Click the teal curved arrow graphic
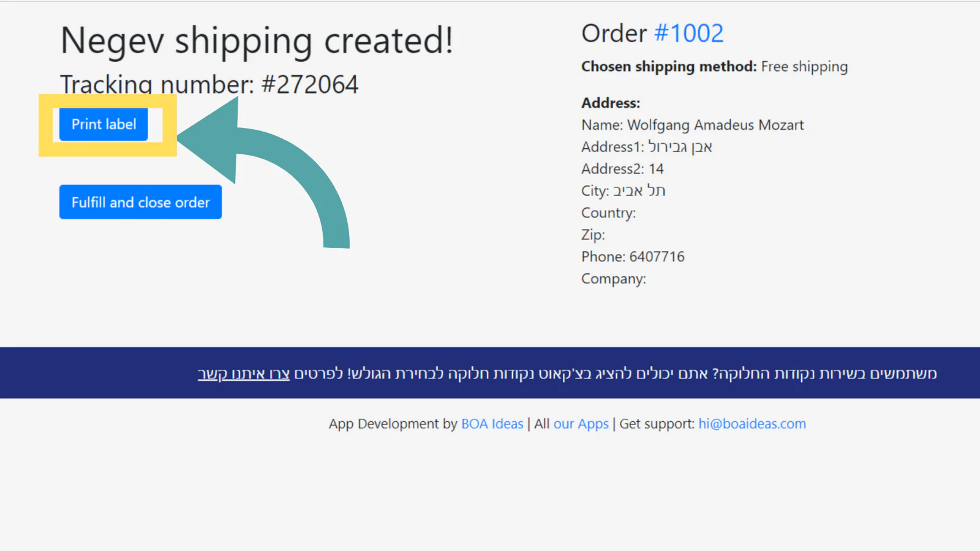 288,165
